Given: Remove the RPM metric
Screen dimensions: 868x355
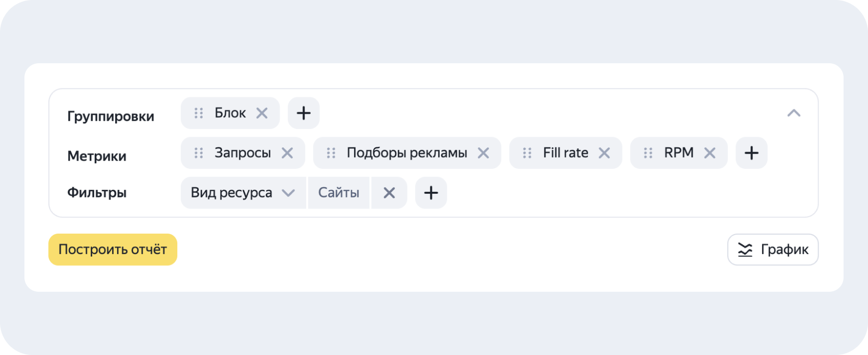Looking at the screenshot, I should coord(710,153).
